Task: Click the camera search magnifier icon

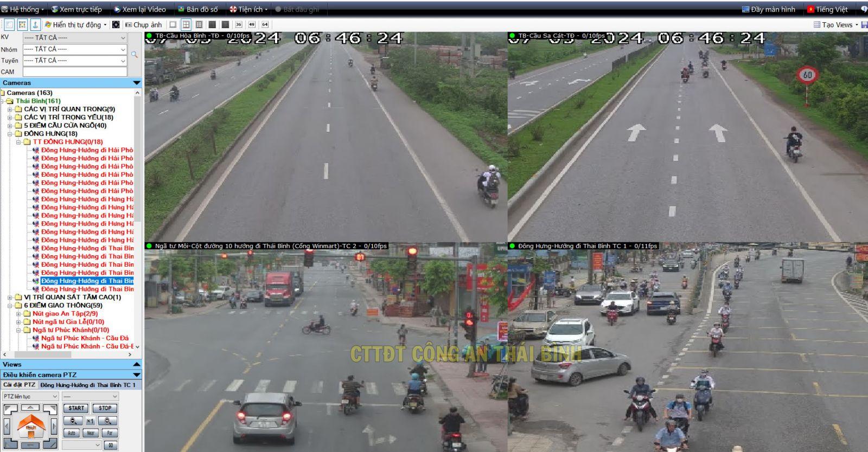Action: [135, 55]
